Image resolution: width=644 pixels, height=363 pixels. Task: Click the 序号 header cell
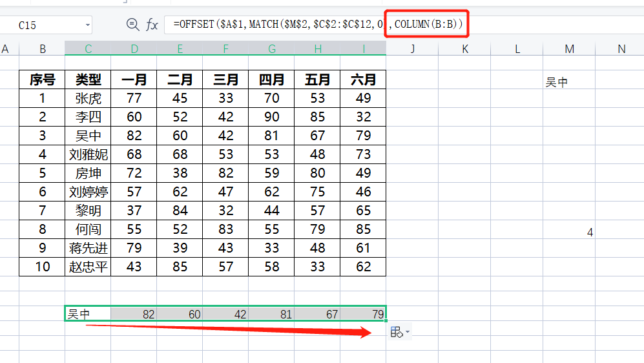click(x=42, y=79)
